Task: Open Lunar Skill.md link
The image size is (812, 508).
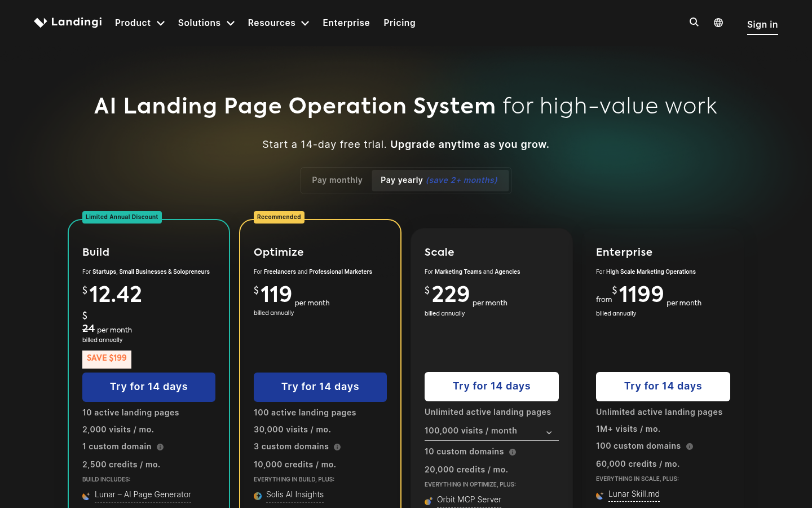Action: point(634,494)
